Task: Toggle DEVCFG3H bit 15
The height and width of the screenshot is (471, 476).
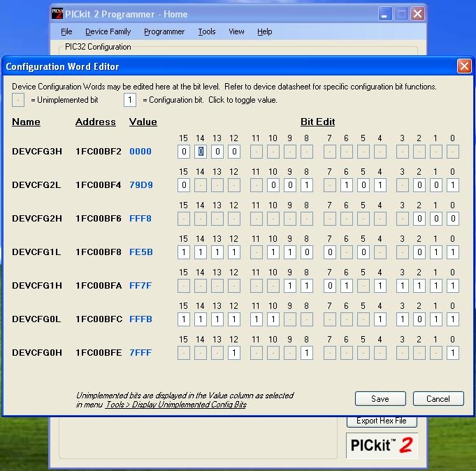Action: [x=184, y=152]
